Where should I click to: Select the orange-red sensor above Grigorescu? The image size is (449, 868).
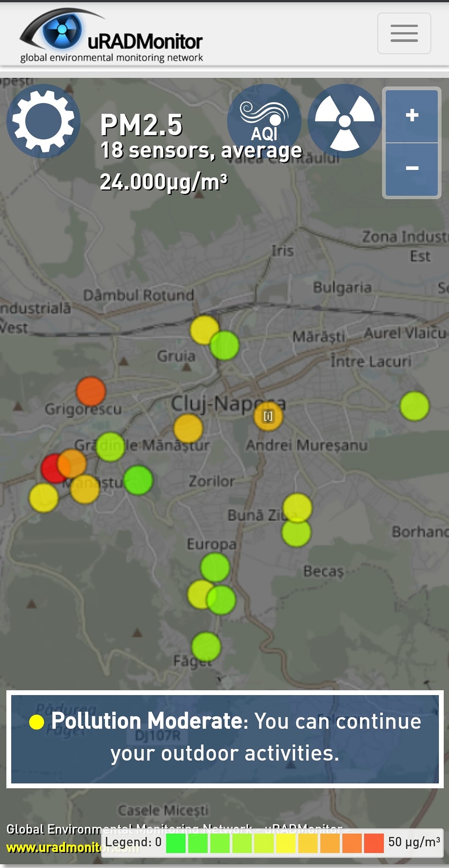[91, 391]
